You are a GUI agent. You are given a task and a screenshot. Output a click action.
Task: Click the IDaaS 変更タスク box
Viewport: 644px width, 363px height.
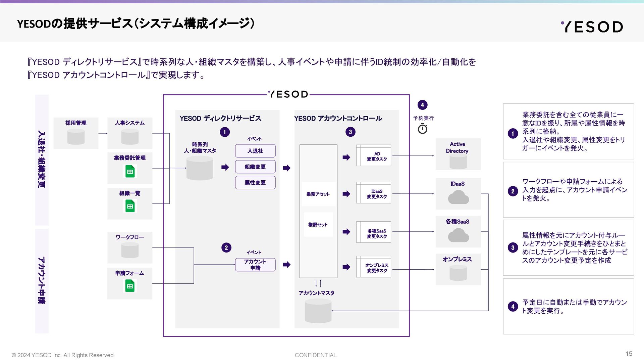(x=374, y=193)
